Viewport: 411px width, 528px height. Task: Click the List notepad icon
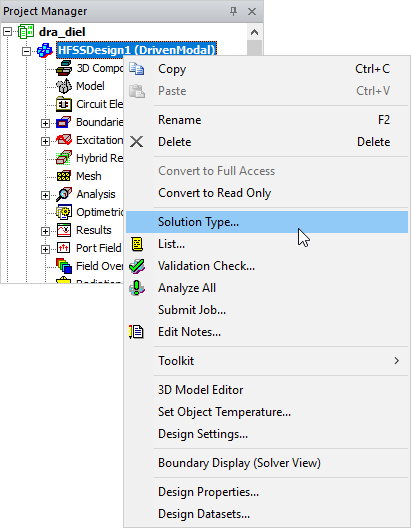[x=137, y=244]
